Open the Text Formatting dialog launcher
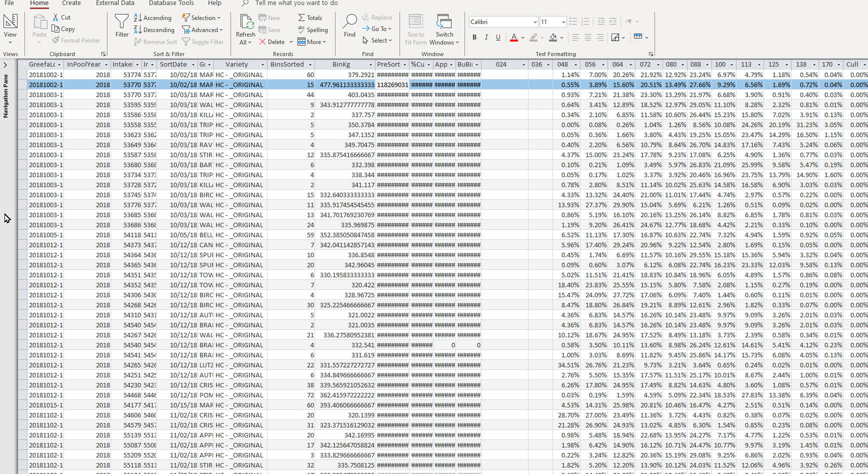 (x=651, y=54)
